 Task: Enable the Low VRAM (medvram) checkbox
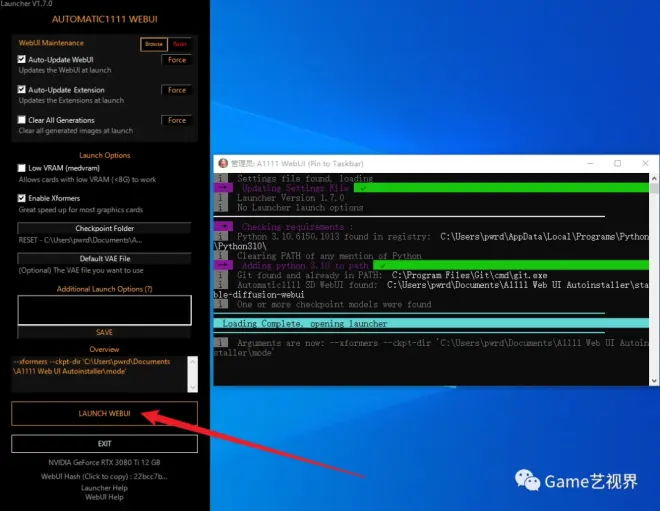[21, 168]
